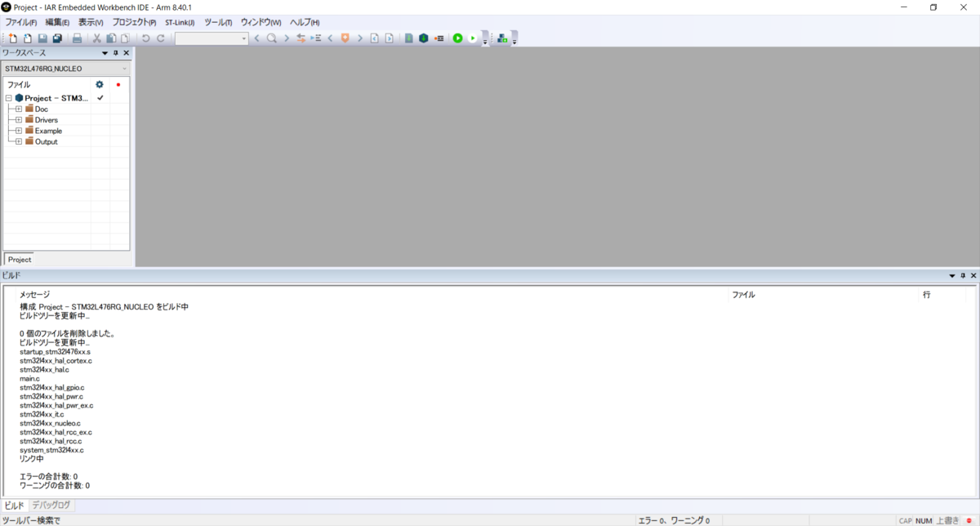Go to the next bookmark arrow
This screenshot has width=980, height=526.
coord(360,38)
